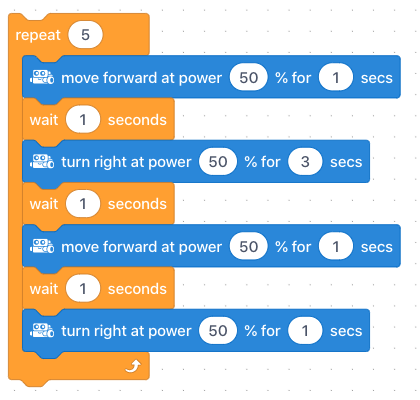This screenshot has height=400, width=420.
Task: Select power value 50 in first move forward block
Action: click(x=249, y=77)
